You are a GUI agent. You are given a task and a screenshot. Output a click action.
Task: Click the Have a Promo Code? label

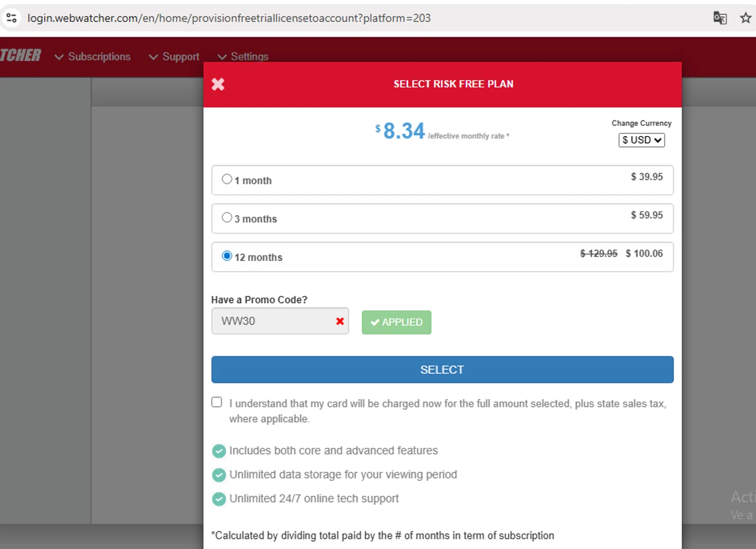(259, 300)
